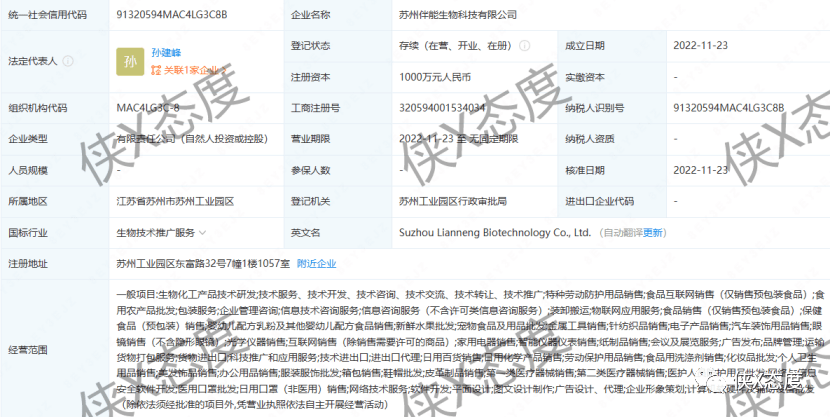Click the relation icon before 关联1家企业
Screen dimensions: 830x417
156,70
